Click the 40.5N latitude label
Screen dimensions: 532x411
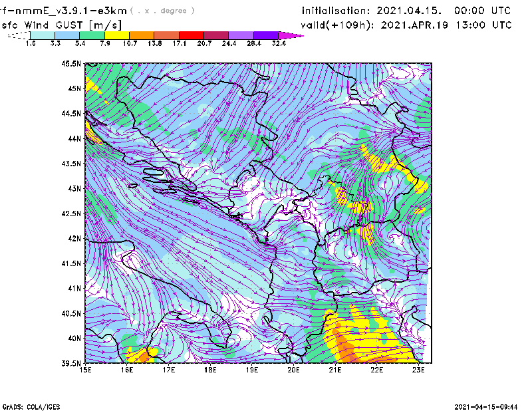(71, 313)
